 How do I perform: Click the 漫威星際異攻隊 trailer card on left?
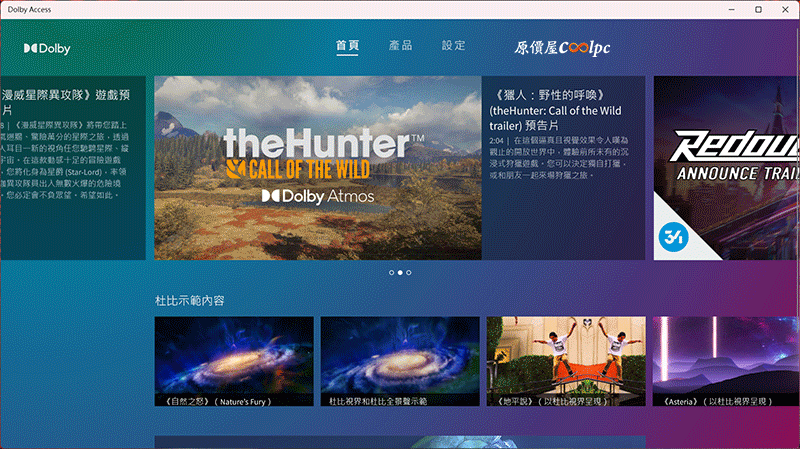coord(73,168)
